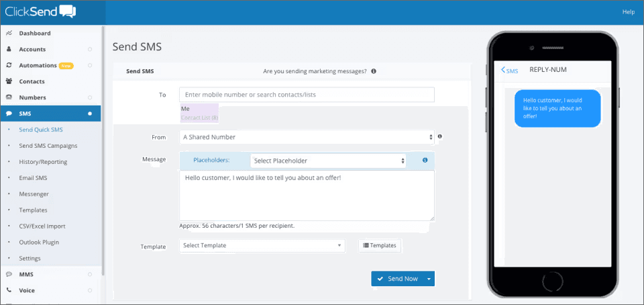
Task: Expand the Numbers section circle toggle
Action: [90, 97]
